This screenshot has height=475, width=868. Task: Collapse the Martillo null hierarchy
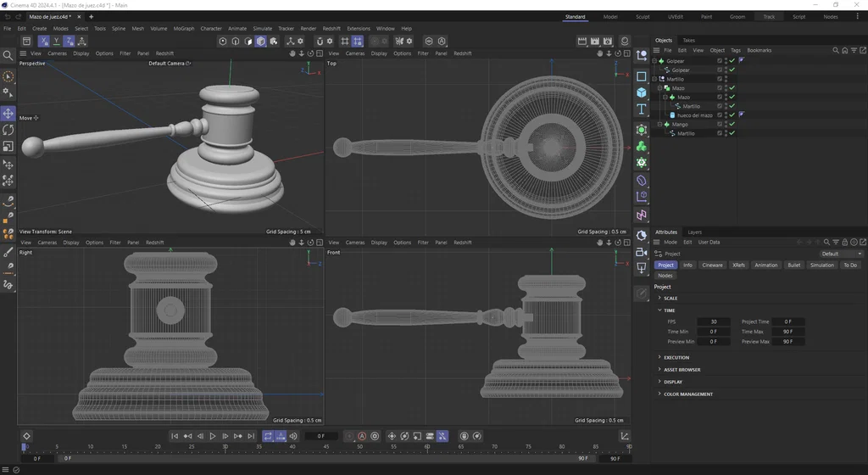tap(654, 79)
